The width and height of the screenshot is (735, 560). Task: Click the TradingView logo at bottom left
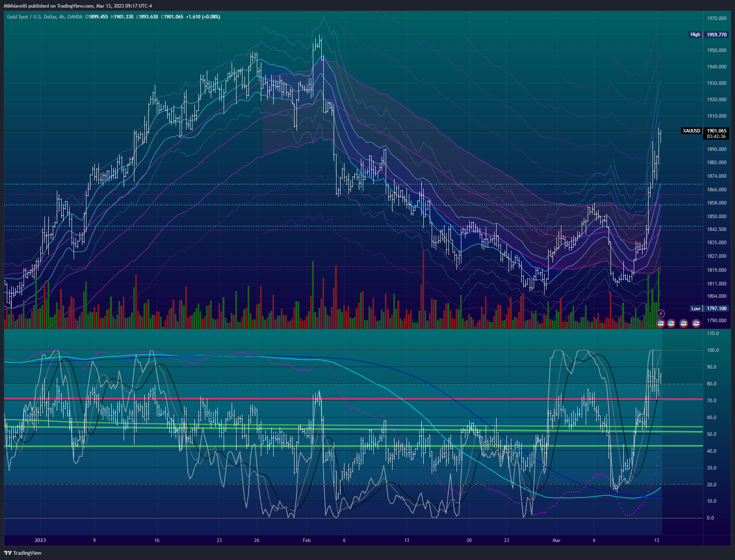click(x=23, y=553)
